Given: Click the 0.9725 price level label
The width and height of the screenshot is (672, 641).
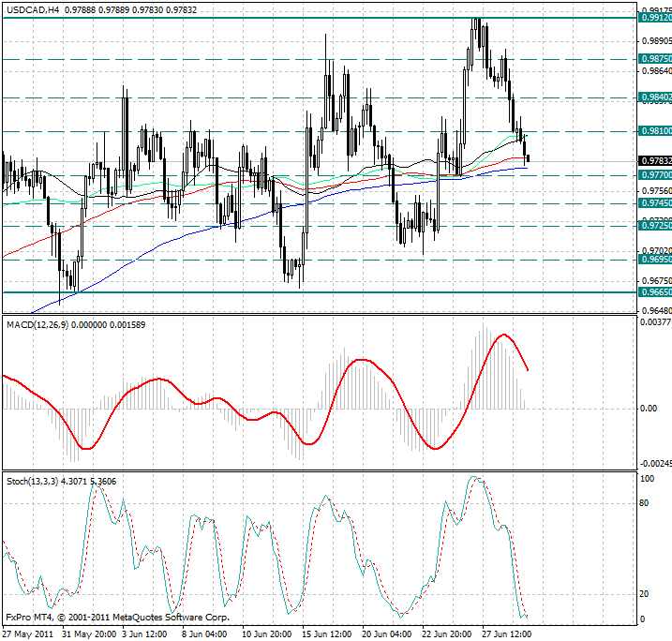Looking at the screenshot, I should point(655,225).
